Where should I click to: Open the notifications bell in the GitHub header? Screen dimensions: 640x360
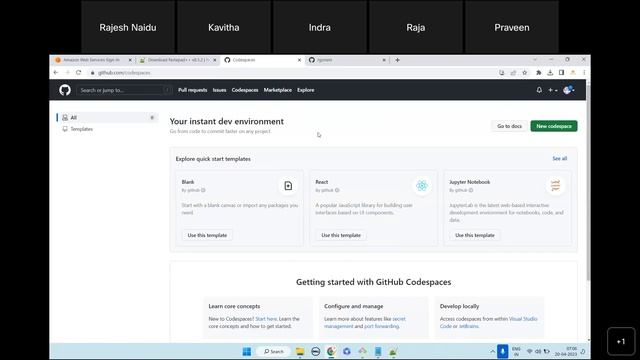pos(539,90)
